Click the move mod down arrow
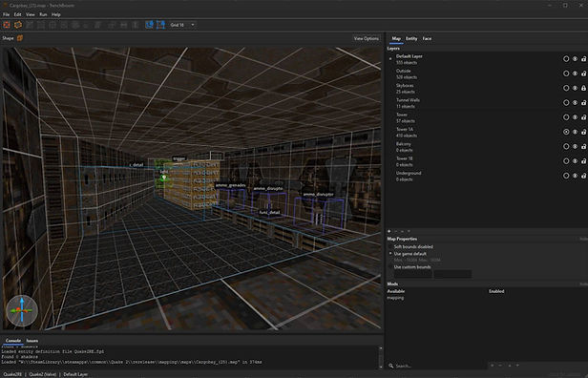The height and width of the screenshot is (378, 588). coord(518,366)
